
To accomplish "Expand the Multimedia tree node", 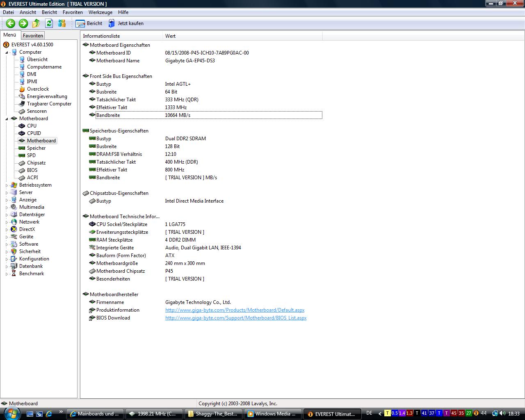I will pos(7,208).
